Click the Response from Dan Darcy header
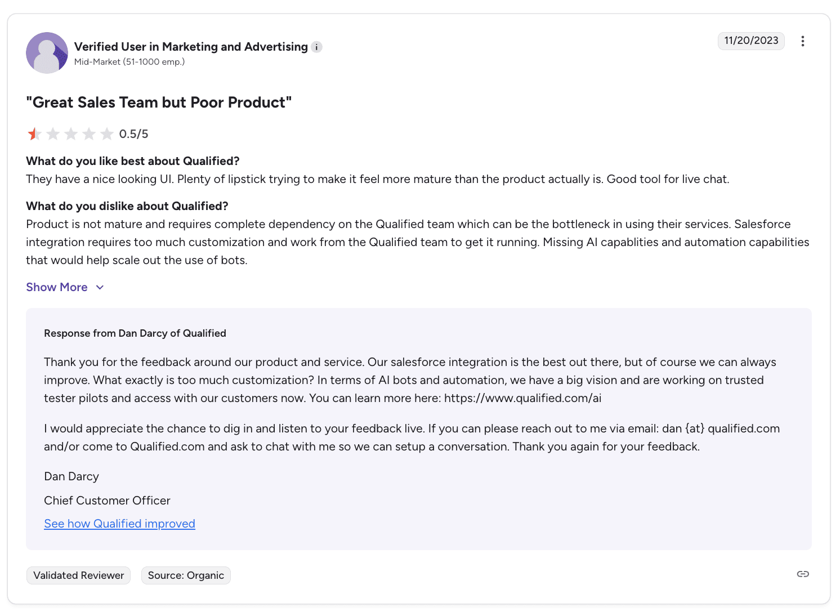Screen dimensions: 840x616 point(135,333)
